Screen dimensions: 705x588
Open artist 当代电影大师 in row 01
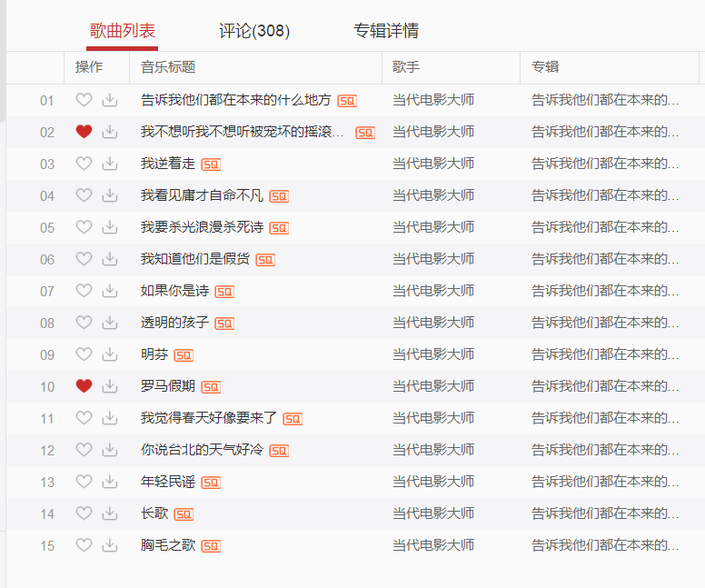[x=433, y=100]
